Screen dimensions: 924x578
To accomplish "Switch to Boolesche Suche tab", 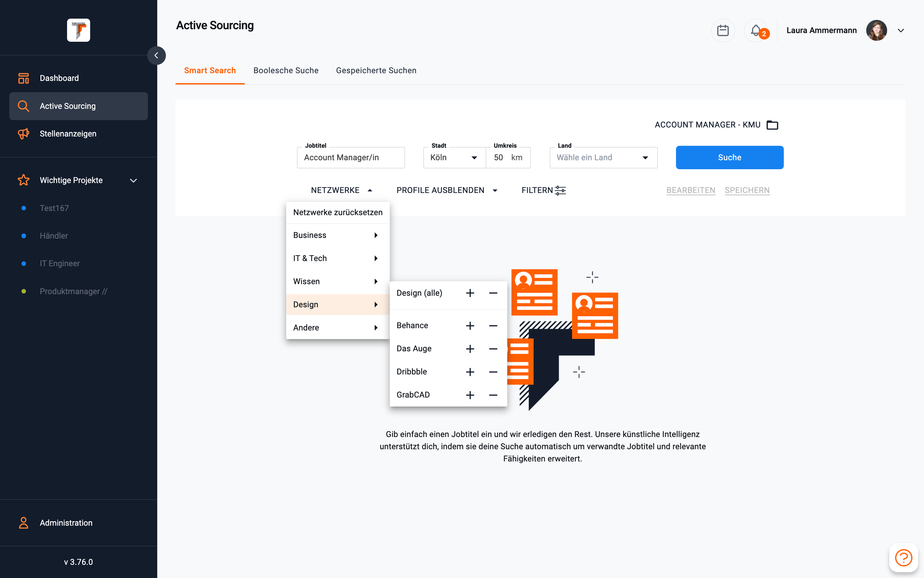I will (286, 70).
